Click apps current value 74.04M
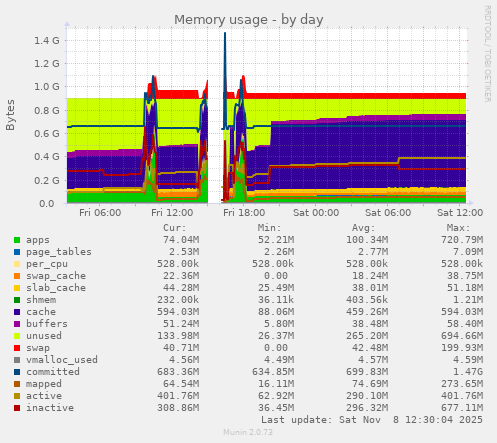This screenshot has height=443, width=497. pyautogui.click(x=181, y=240)
